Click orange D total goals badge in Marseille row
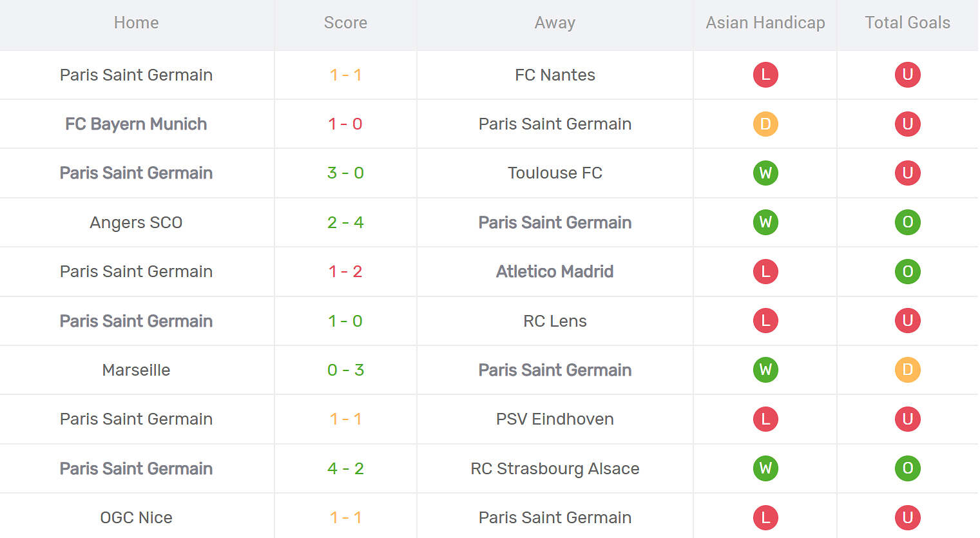The height and width of the screenshot is (538, 980). [907, 370]
